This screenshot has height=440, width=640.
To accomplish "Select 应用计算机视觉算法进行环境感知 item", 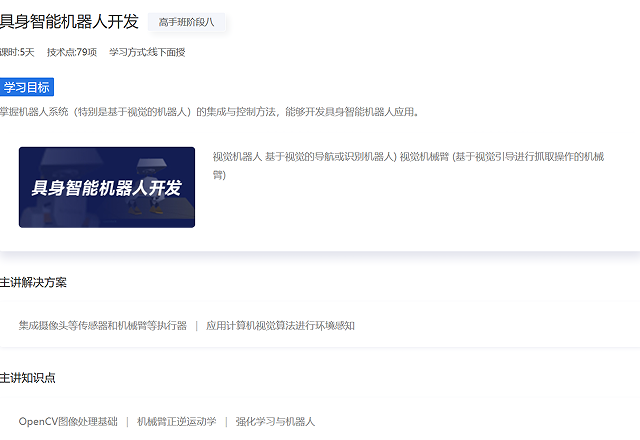I will (280, 326).
